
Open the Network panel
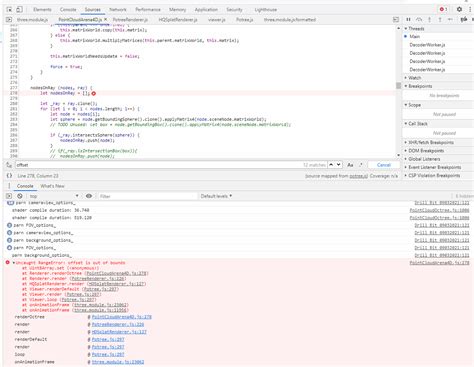coord(118,10)
